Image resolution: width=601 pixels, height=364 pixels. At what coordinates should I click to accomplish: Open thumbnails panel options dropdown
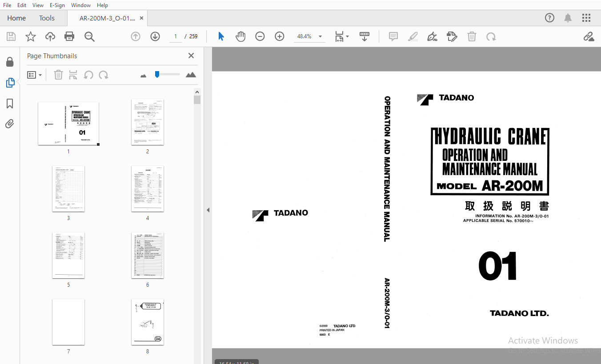tap(35, 75)
